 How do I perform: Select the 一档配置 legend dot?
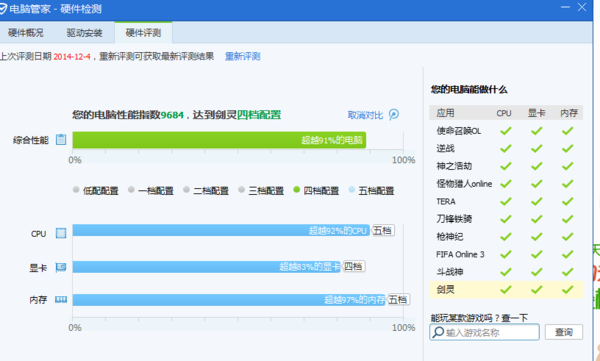[131, 189]
